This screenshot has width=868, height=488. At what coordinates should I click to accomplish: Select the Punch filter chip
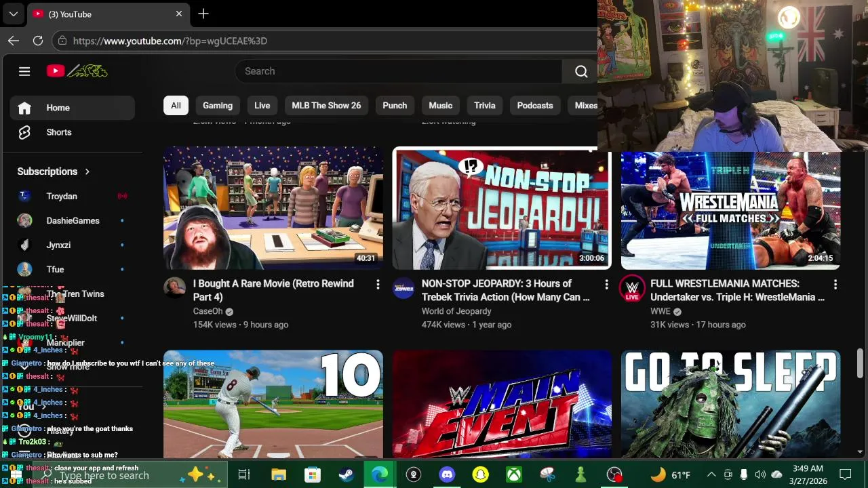[395, 105]
